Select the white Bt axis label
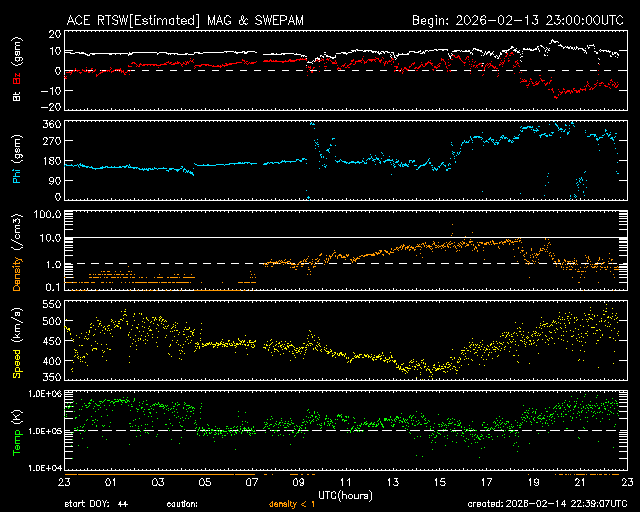The height and width of the screenshot is (512, 640). point(17,97)
